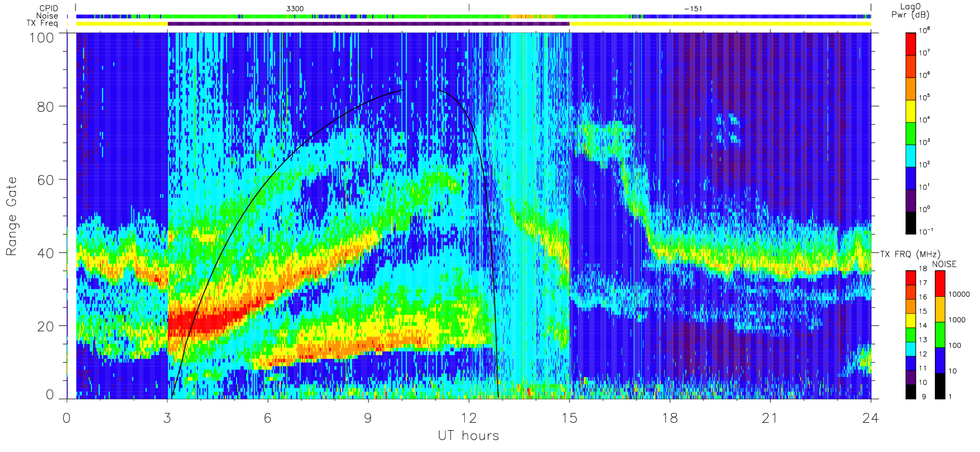Click the '10000' label on NOISE legend

click(x=959, y=294)
